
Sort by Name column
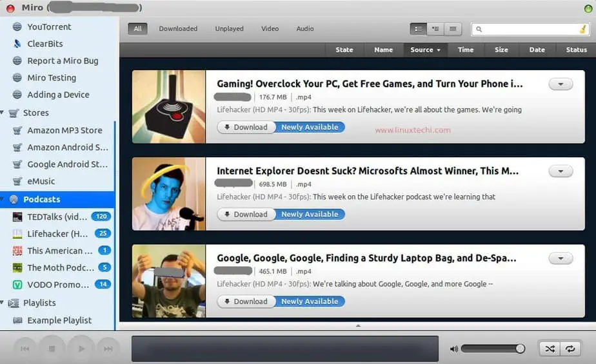click(x=384, y=50)
